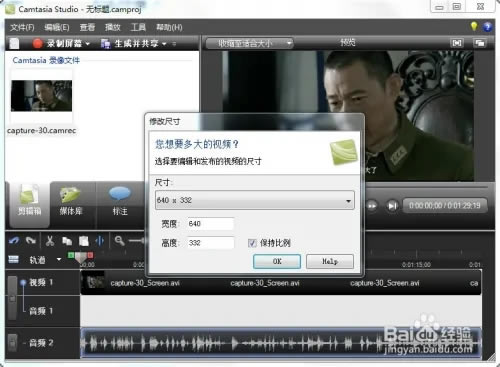
Task: Open the 编辑(E) menu
Action: [x=57, y=27]
